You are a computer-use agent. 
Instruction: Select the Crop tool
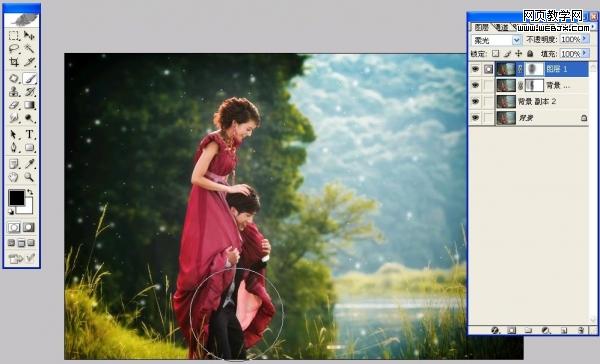pyautogui.click(x=14, y=62)
